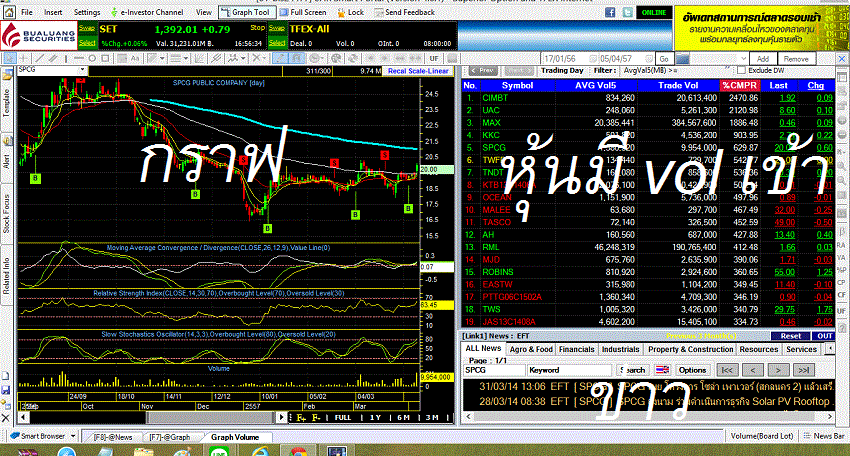850x456 pixels.
Task: Click Swap button beside SET index
Action: pos(87,29)
